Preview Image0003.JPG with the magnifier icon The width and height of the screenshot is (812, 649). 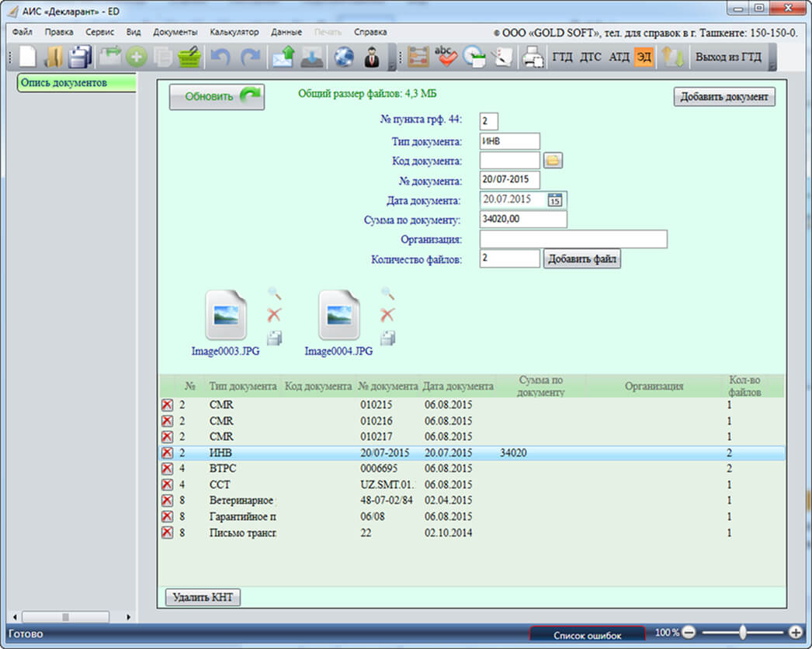[275, 293]
